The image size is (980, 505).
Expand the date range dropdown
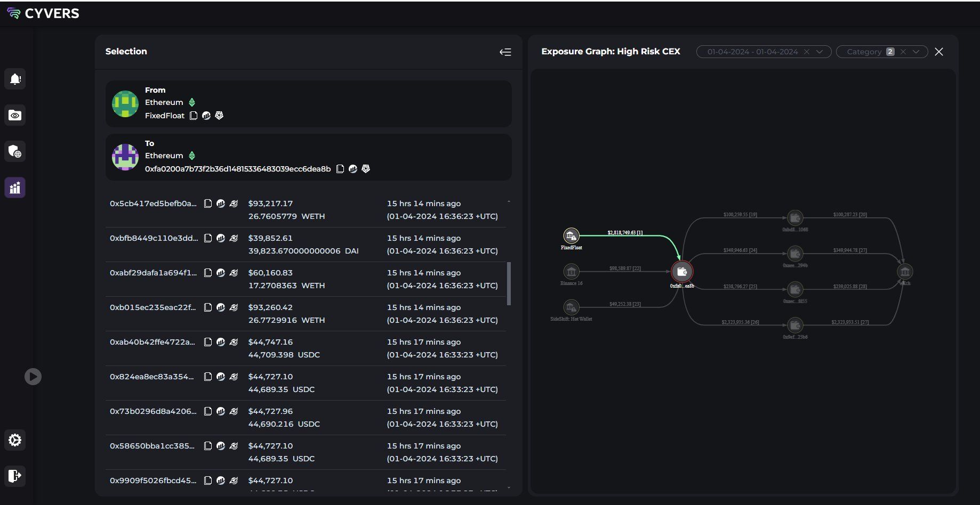820,52
